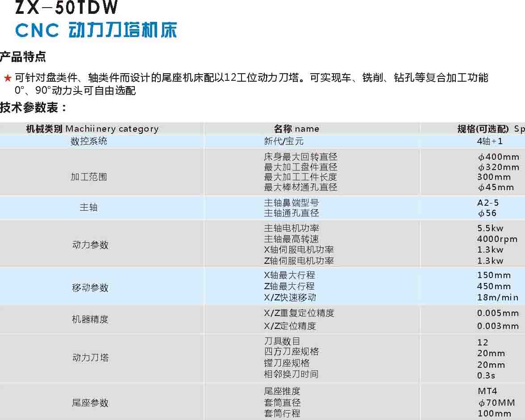Select the 动力参数 category cell
Image resolution: width=525 pixels, height=420 pixels.
click(90, 245)
